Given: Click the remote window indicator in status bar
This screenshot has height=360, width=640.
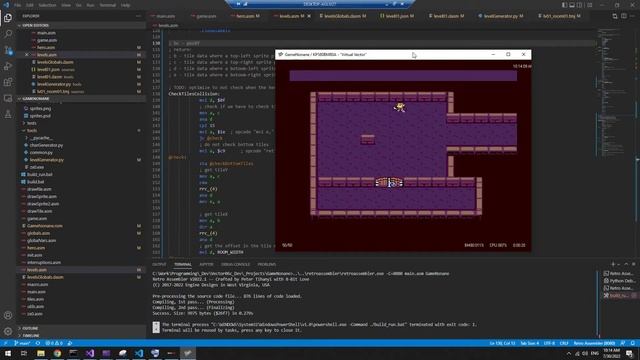Looking at the screenshot, I should pyautogui.click(x=5, y=343).
